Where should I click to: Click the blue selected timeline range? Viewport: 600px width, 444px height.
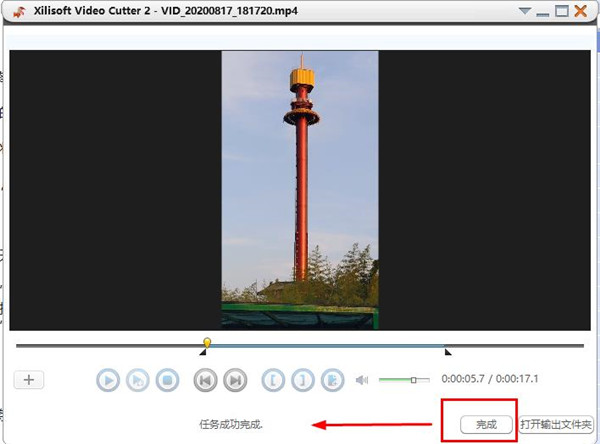pyautogui.click(x=325, y=346)
